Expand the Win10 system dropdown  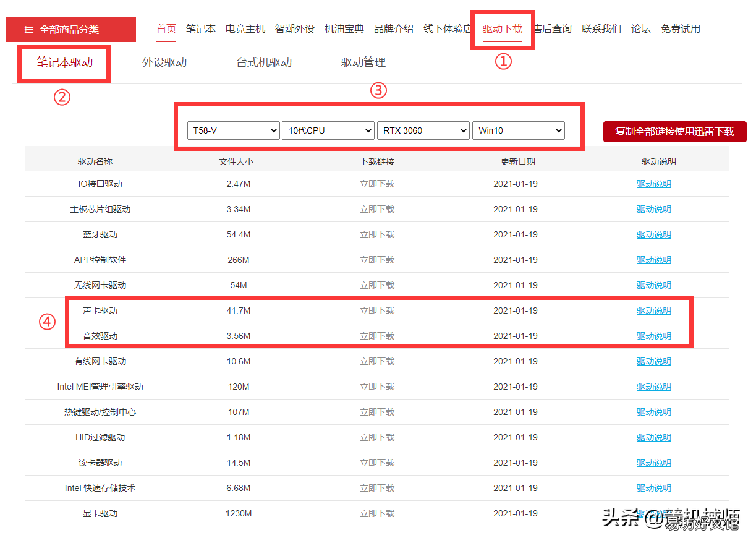click(519, 130)
